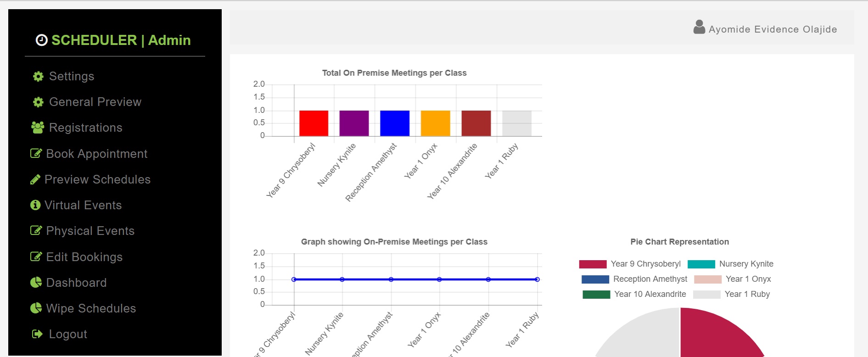
Task: Click the pencil icon beside Preview Schedules
Action: (x=35, y=179)
